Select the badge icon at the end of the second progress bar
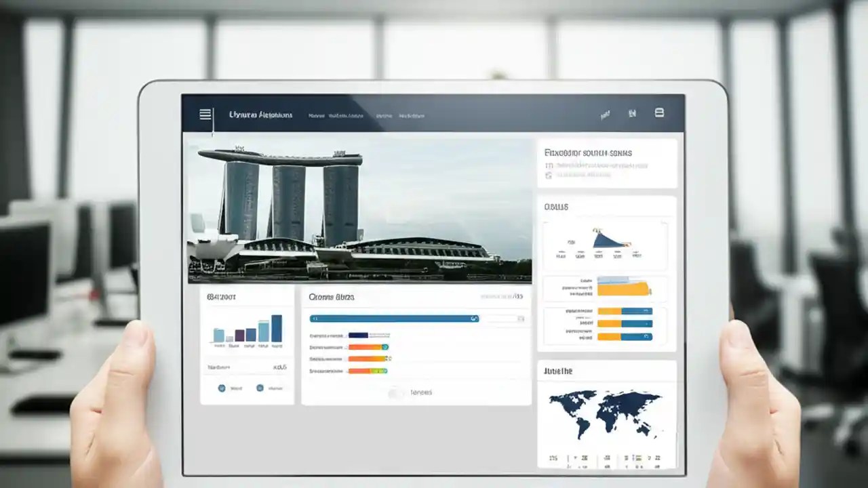 384,347
